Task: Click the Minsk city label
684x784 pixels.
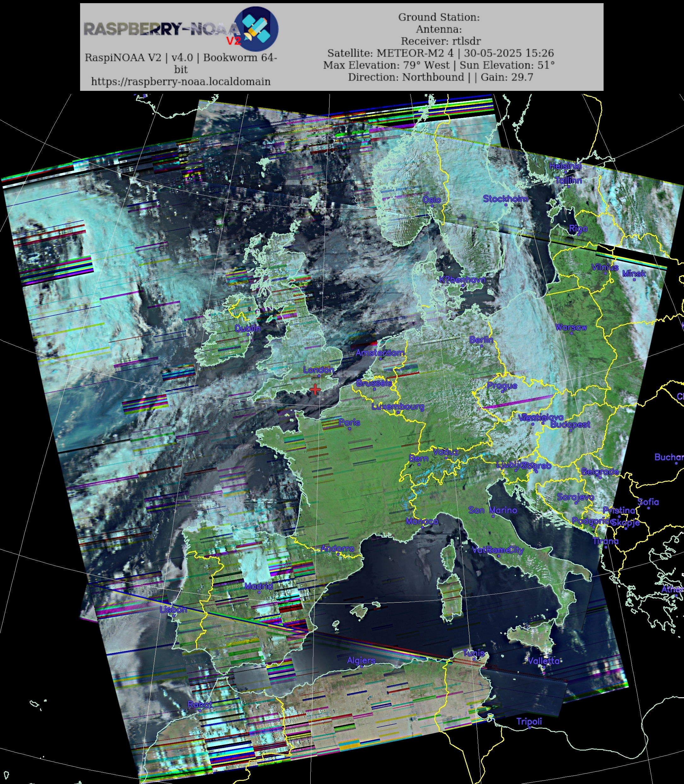Action: tap(634, 274)
